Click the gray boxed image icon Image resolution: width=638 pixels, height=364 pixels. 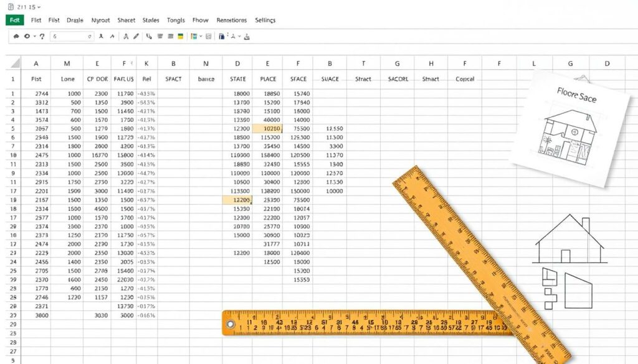click(209, 36)
